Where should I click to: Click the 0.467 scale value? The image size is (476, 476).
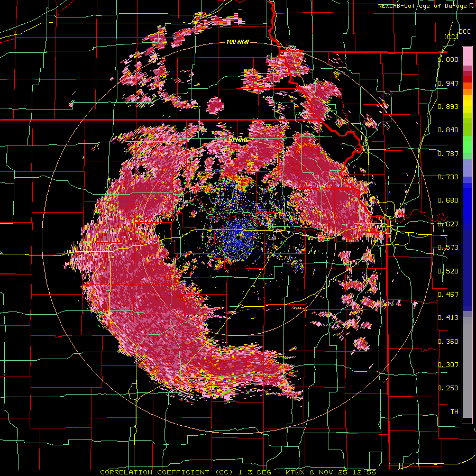point(448,295)
